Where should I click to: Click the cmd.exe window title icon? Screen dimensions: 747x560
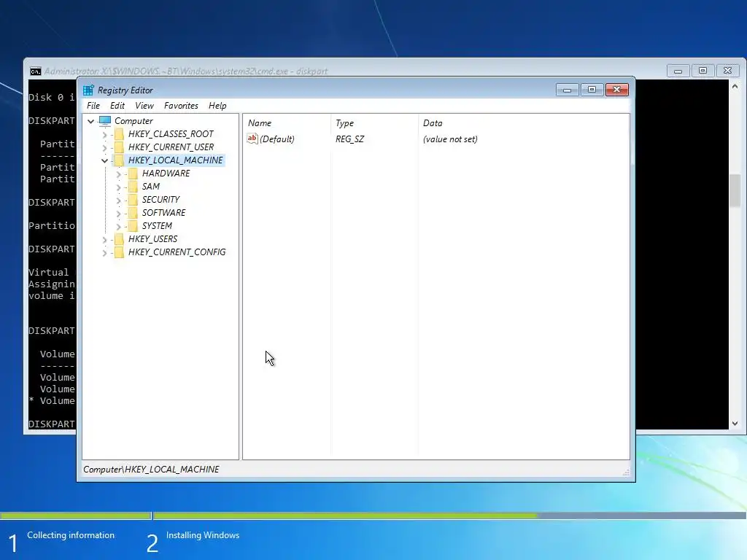(35, 71)
